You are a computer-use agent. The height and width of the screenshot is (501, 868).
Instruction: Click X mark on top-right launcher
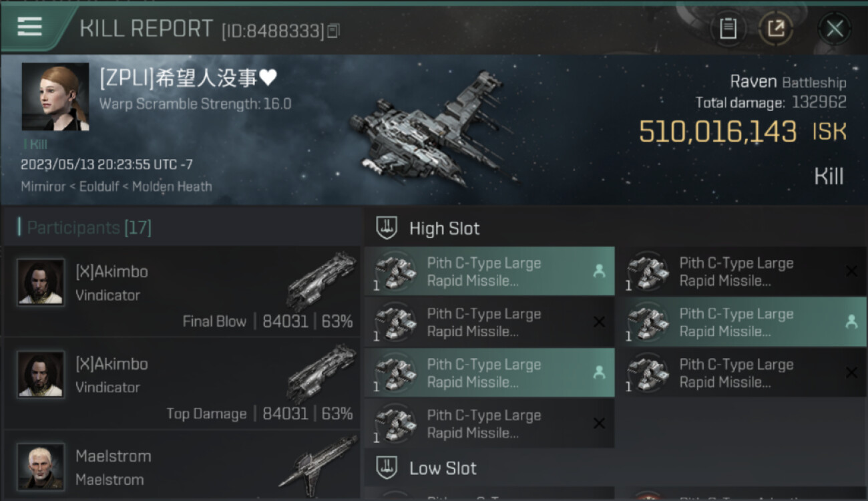click(851, 271)
